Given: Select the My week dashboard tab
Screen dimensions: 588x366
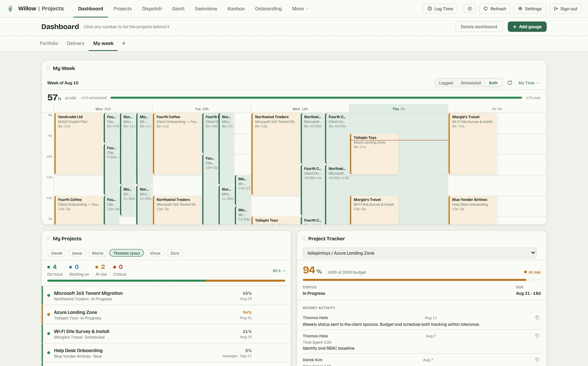Looking at the screenshot, I should click(103, 43).
